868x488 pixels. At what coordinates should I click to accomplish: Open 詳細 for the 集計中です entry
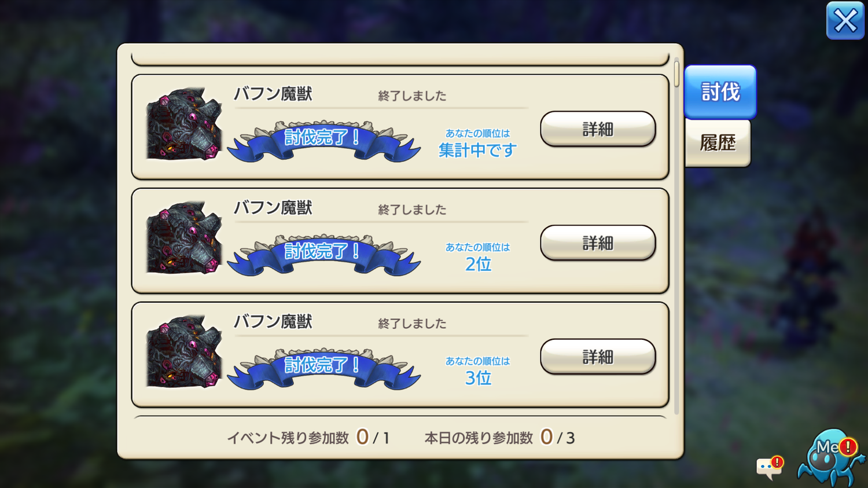[x=598, y=129]
